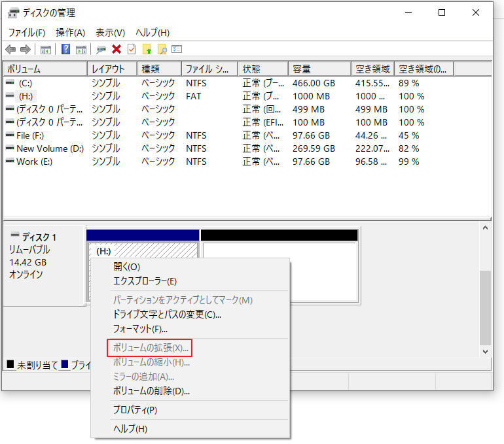Click the blue help question mark icon

(65, 49)
